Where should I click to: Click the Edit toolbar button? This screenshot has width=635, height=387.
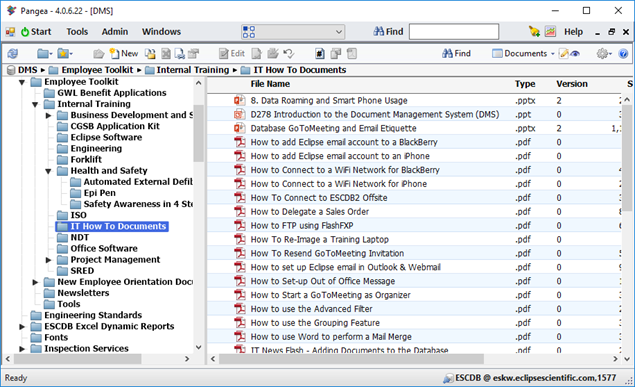pos(232,53)
